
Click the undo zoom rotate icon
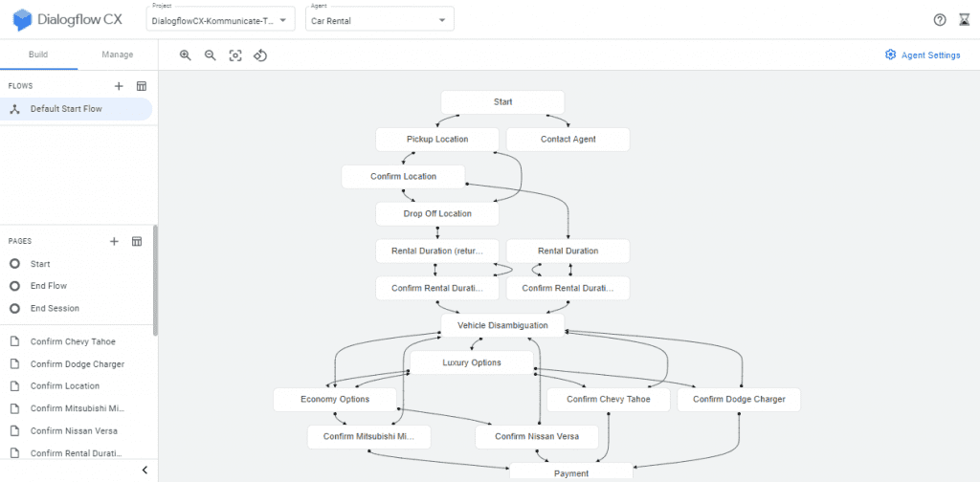(260, 55)
